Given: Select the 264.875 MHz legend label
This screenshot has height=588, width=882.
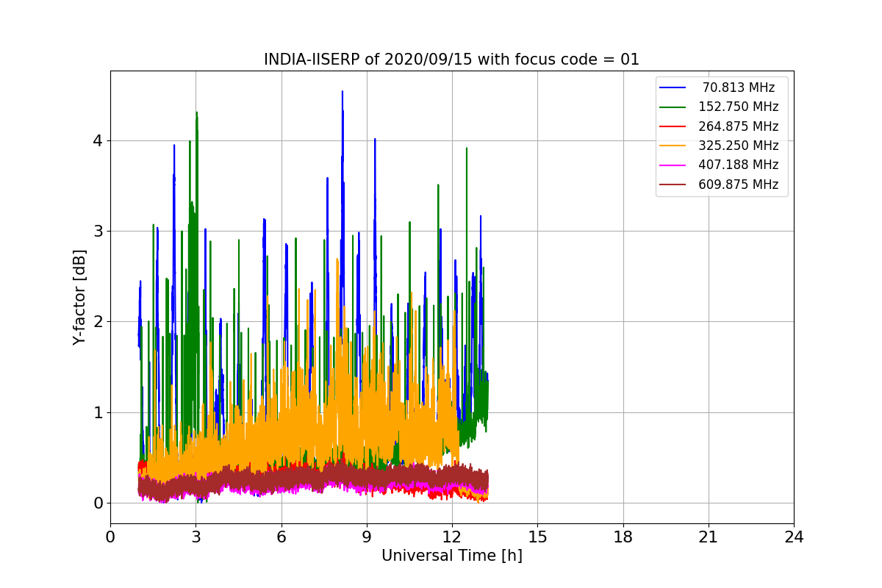Looking at the screenshot, I should pyautogui.click(x=739, y=126).
